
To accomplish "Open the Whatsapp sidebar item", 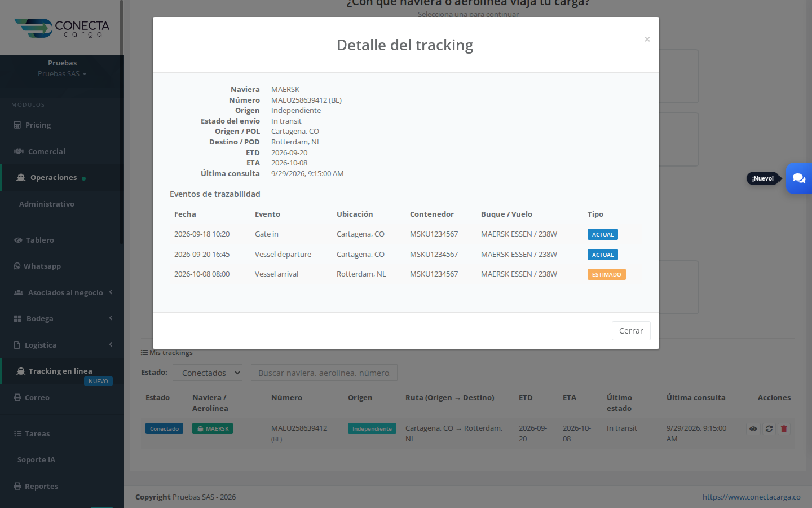I will (x=42, y=266).
